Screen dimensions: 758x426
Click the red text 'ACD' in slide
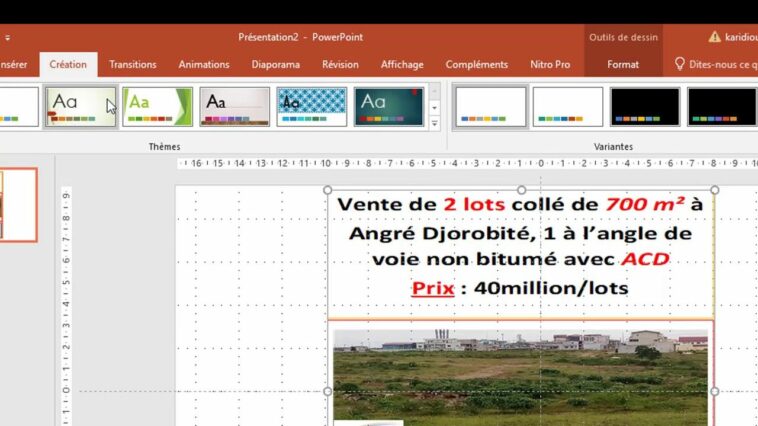click(x=645, y=259)
